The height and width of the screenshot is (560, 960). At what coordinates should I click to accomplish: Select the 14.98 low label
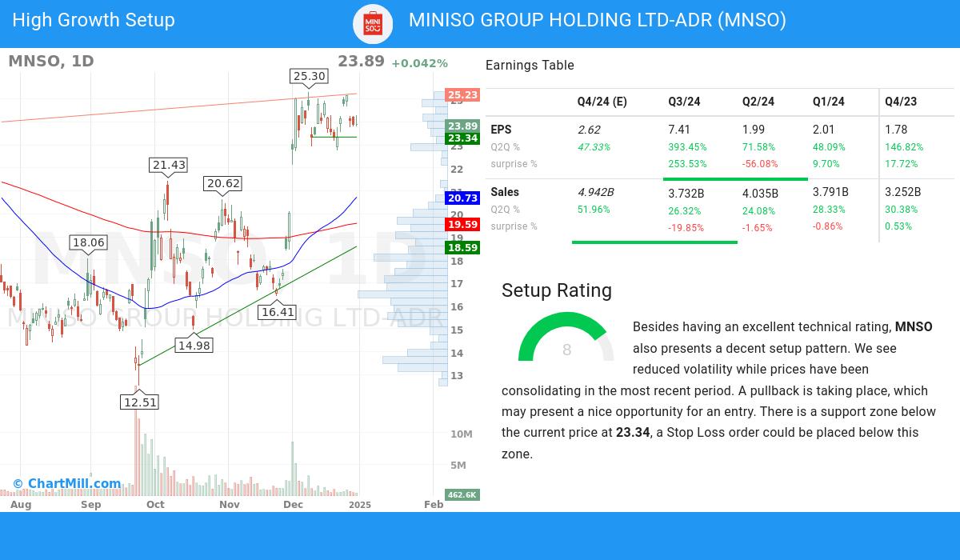[x=194, y=346]
